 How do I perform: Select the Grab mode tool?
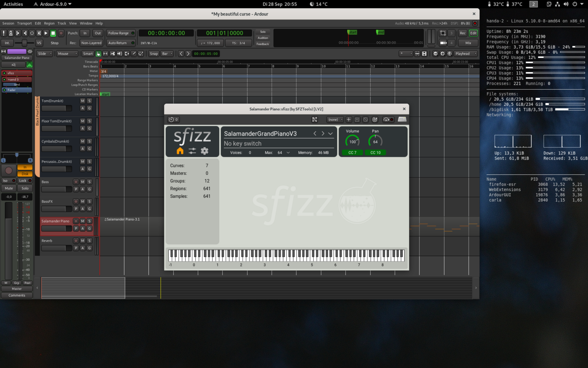click(x=98, y=54)
